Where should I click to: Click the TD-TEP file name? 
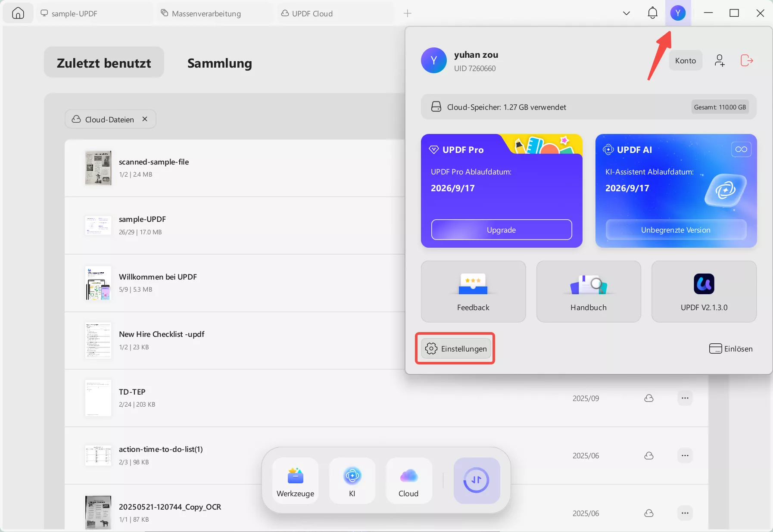coord(132,392)
